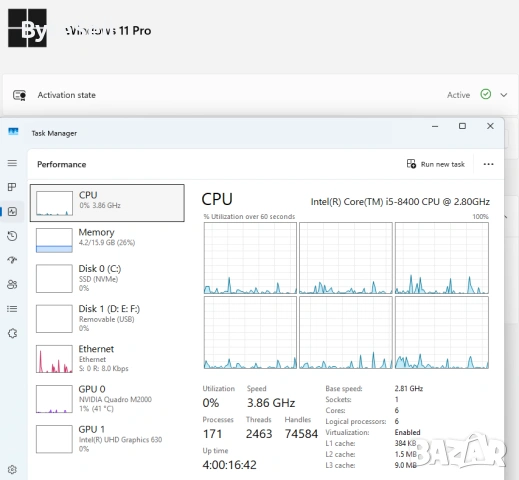Click Run new task

pos(435,164)
